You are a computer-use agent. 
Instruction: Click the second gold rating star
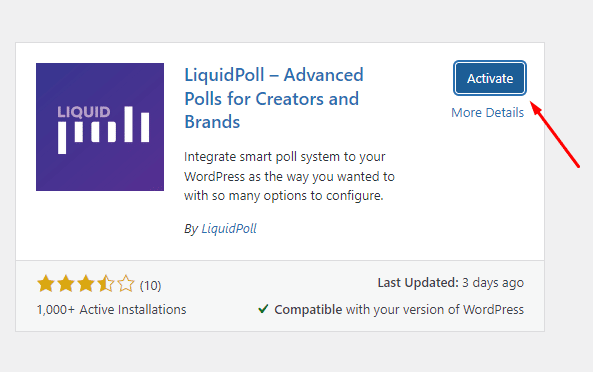click(x=66, y=284)
